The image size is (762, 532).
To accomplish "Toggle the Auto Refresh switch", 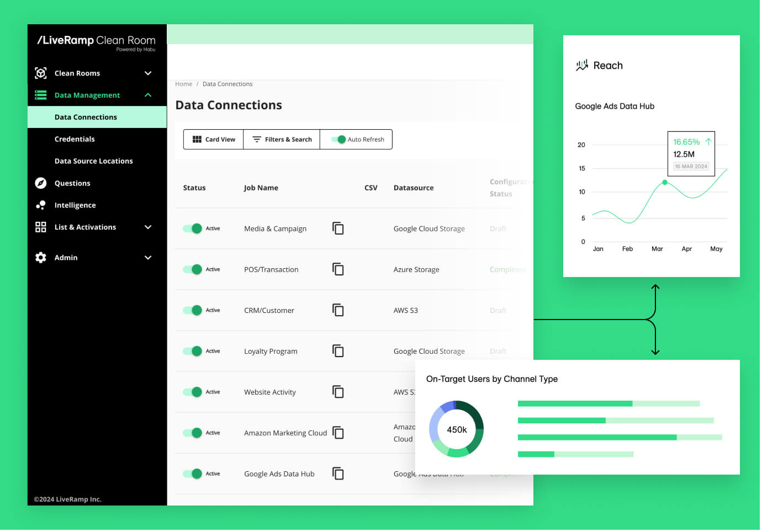I will [x=338, y=140].
